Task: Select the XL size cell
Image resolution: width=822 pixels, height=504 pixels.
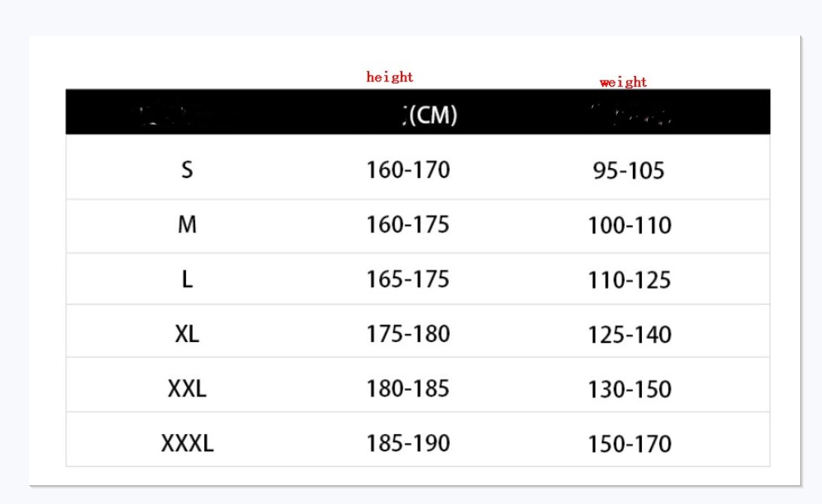Action: [187, 334]
